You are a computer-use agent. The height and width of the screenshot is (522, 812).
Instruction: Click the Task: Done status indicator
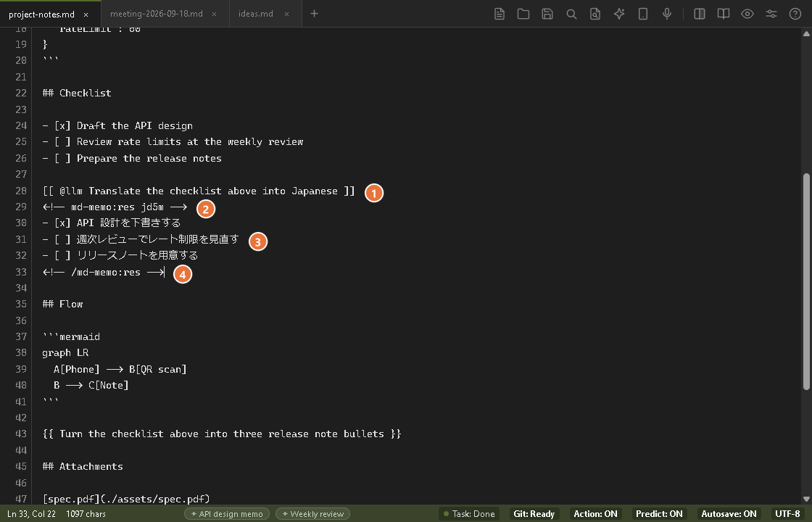(468, 514)
